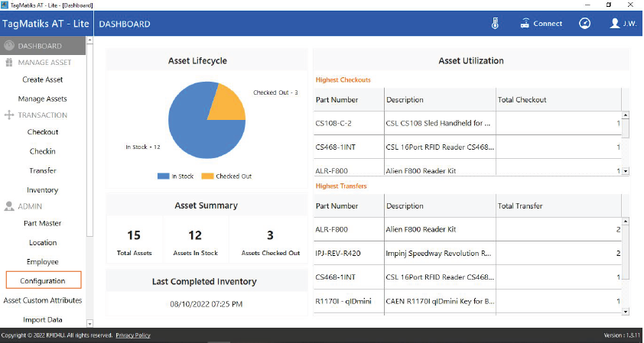
Task: Open the gauge dashboard icon
Action: click(x=584, y=24)
